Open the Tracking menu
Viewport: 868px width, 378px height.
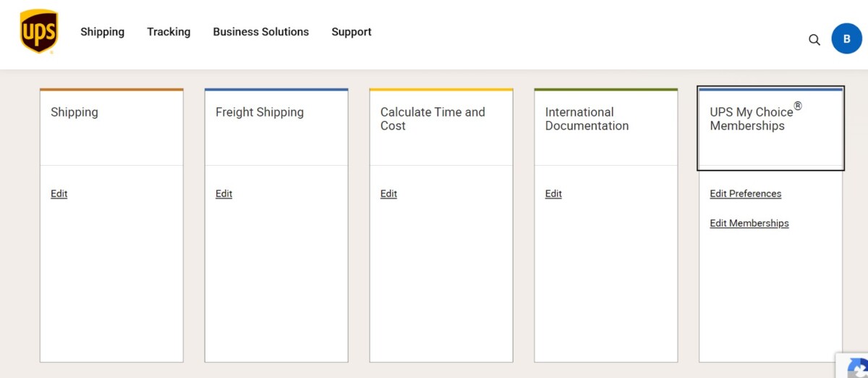coord(169,32)
